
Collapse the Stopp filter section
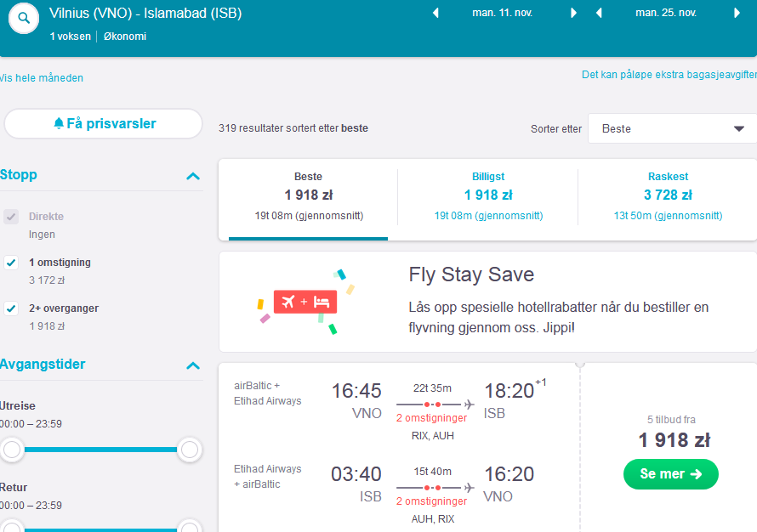[193, 176]
